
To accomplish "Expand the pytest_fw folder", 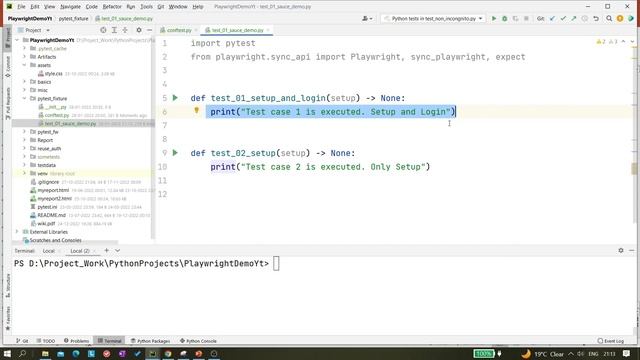I will click(24, 132).
